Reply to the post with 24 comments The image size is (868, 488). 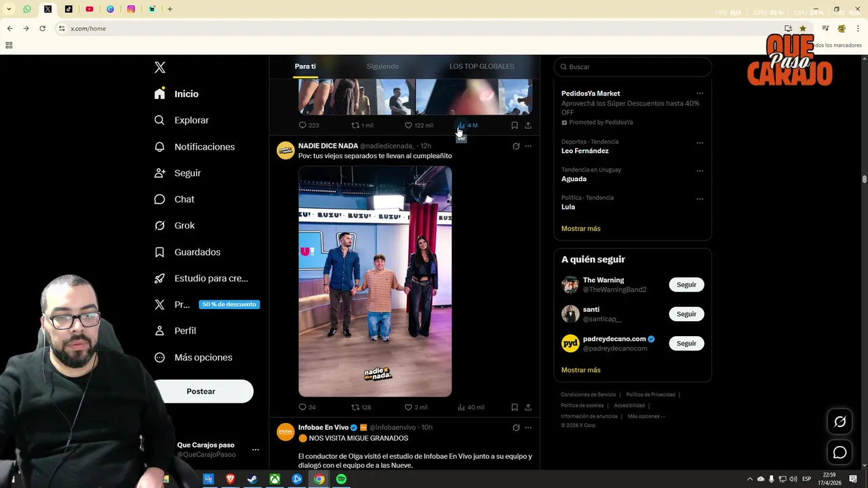[307, 407]
